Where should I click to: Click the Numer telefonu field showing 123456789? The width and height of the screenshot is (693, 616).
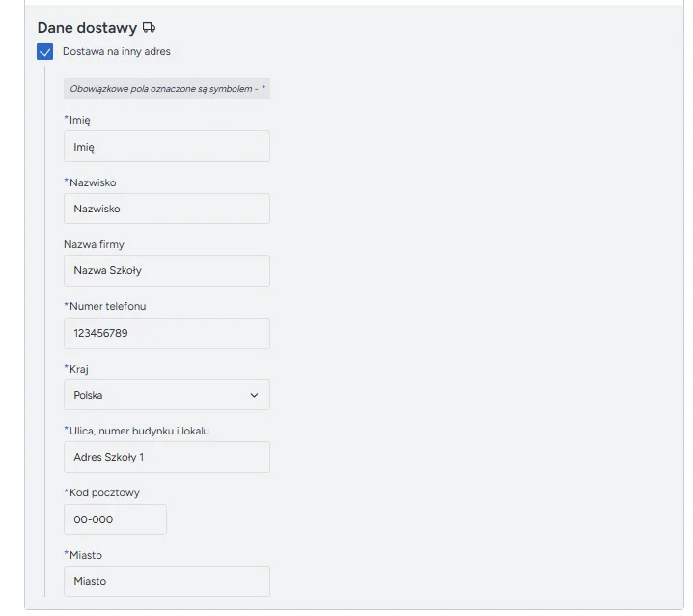pyautogui.click(x=167, y=333)
